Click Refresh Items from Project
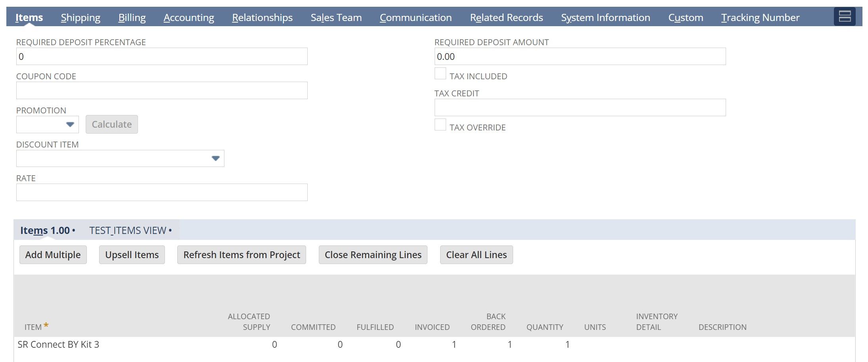Viewport: 868px width, 362px height. [241, 255]
